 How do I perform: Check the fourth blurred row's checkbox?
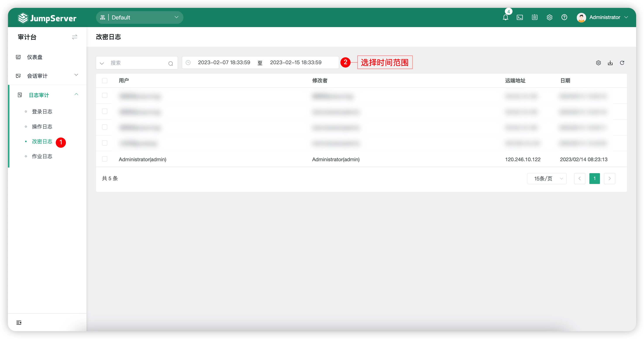coord(105,143)
